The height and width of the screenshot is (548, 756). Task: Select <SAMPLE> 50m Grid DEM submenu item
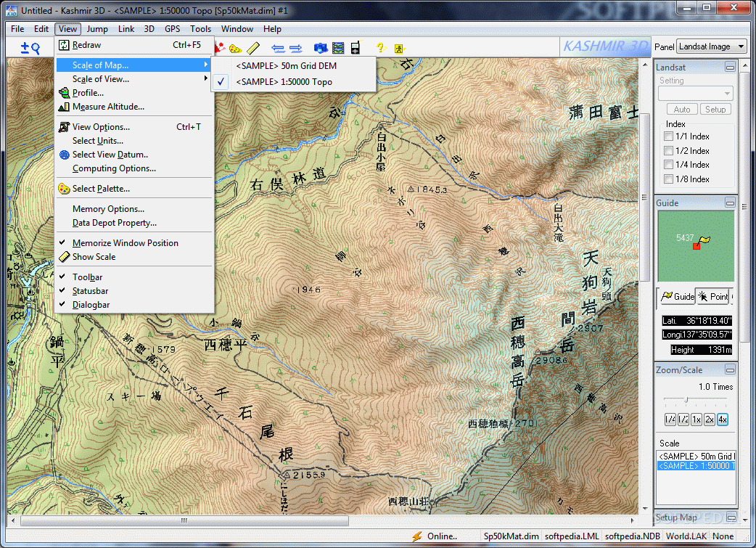[293, 66]
